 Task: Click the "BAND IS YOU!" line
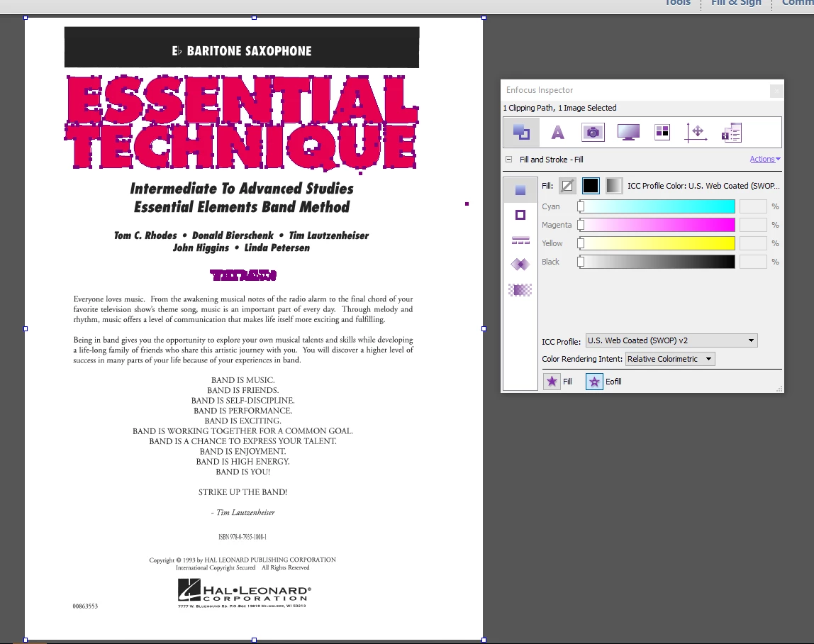tap(243, 472)
